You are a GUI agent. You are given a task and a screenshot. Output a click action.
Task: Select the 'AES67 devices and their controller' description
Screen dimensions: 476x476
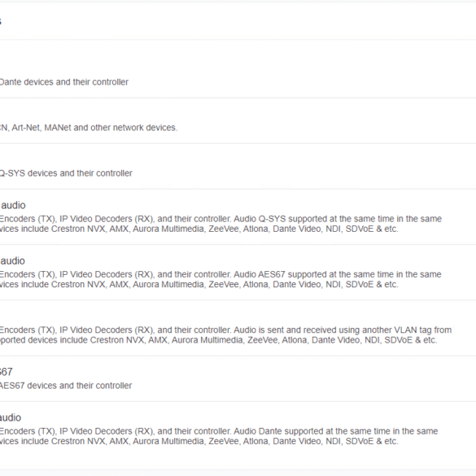tap(66, 386)
